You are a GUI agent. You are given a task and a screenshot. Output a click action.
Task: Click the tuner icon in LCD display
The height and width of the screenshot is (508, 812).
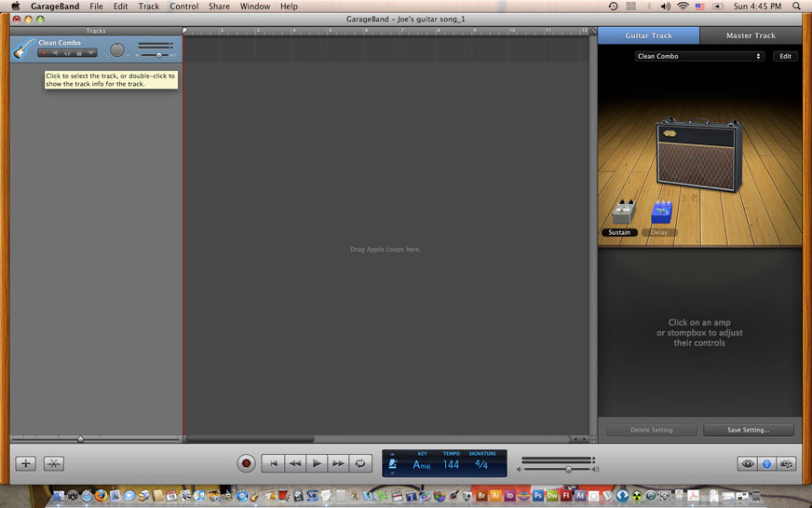click(392, 463)
